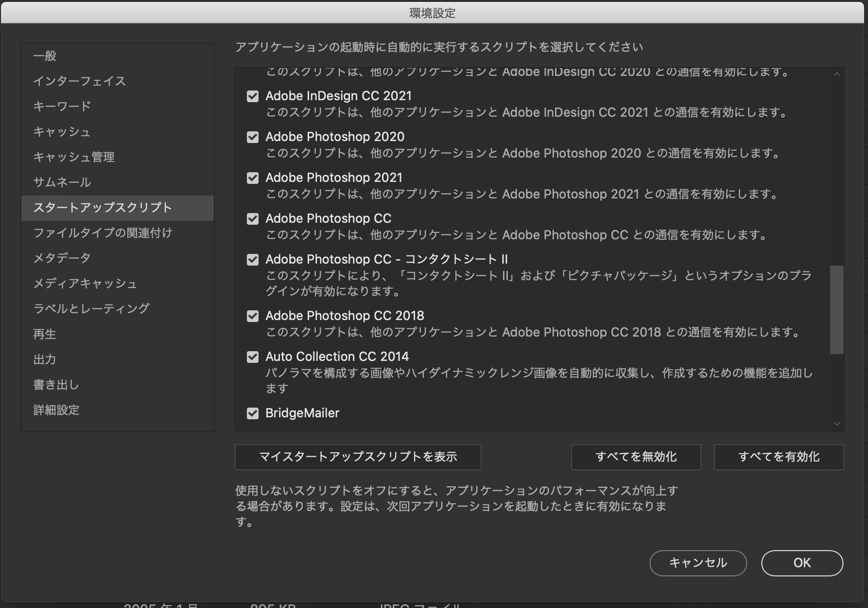Select スタートアップスクリプト category

[118, 208]
